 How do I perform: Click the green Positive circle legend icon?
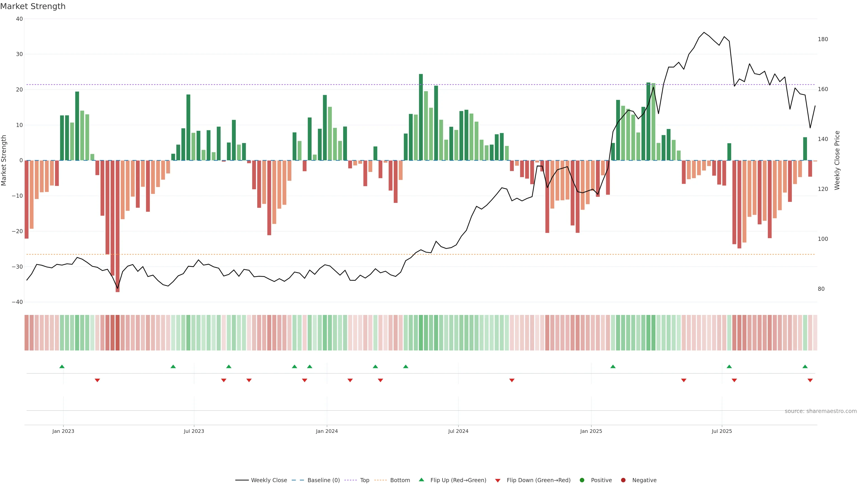[582, 480]
